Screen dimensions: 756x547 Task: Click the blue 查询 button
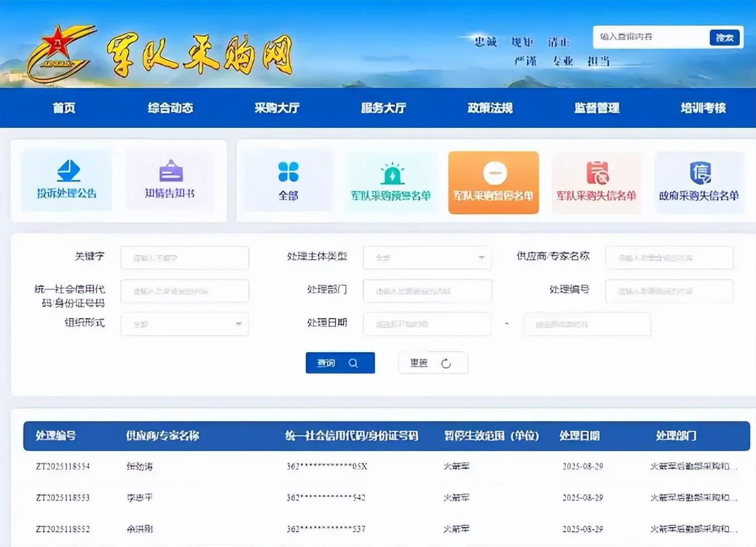[340, 363]
